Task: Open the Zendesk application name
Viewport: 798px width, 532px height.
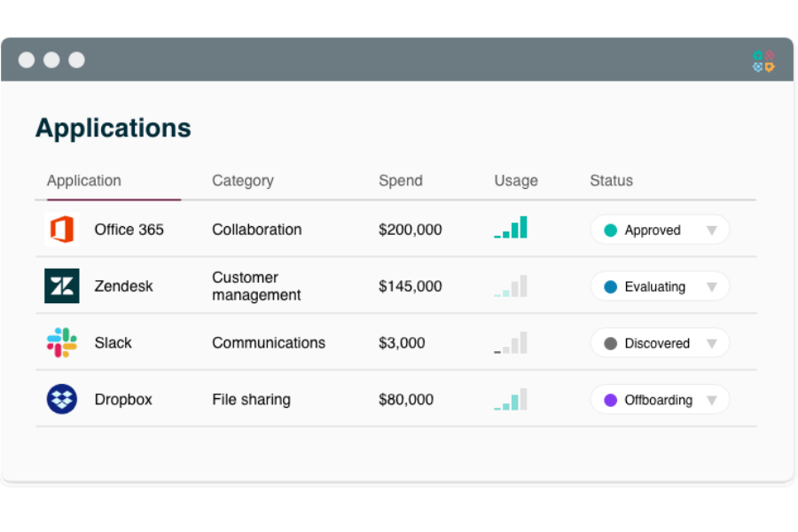Action: click(124, 286)
